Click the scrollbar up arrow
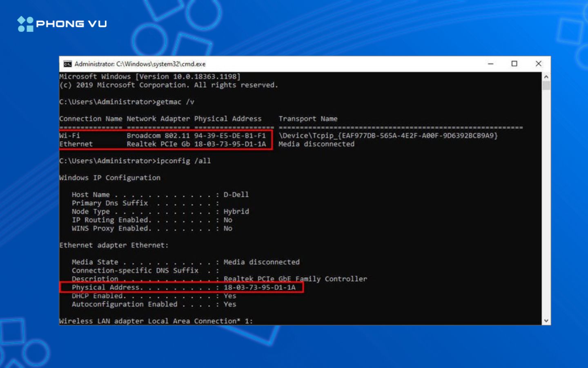 click(546, 76)
